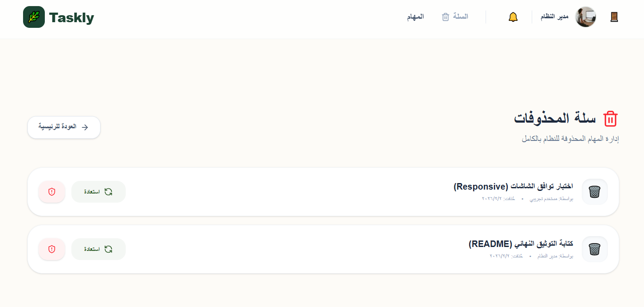Restore the Responsive screens test task
The image size is (644, 307).
(x=98, y=192)
